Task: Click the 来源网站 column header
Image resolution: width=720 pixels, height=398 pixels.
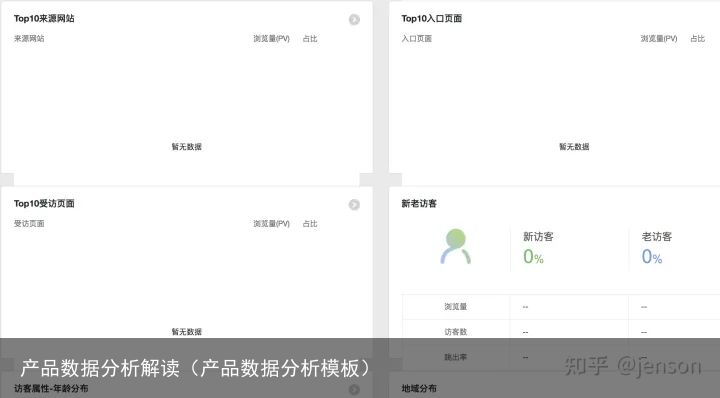Action: (29, 39)
